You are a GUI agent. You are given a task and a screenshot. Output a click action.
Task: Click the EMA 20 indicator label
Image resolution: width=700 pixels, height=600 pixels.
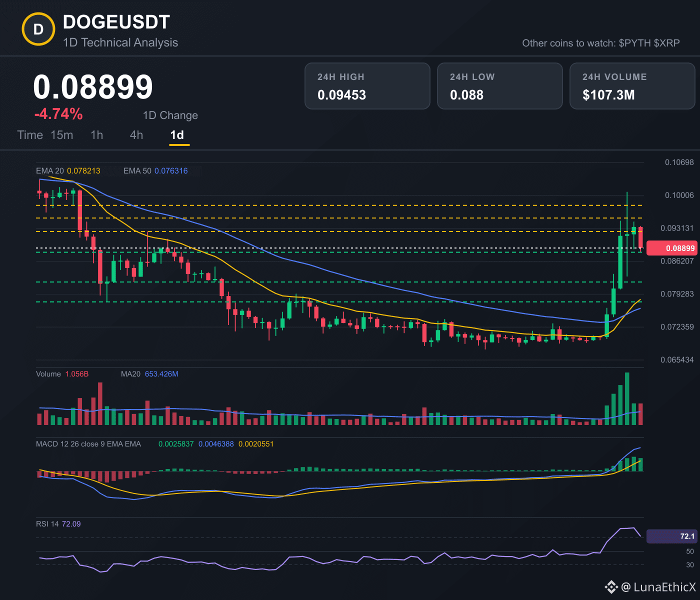pyautogui.click(x=50, y=171)
